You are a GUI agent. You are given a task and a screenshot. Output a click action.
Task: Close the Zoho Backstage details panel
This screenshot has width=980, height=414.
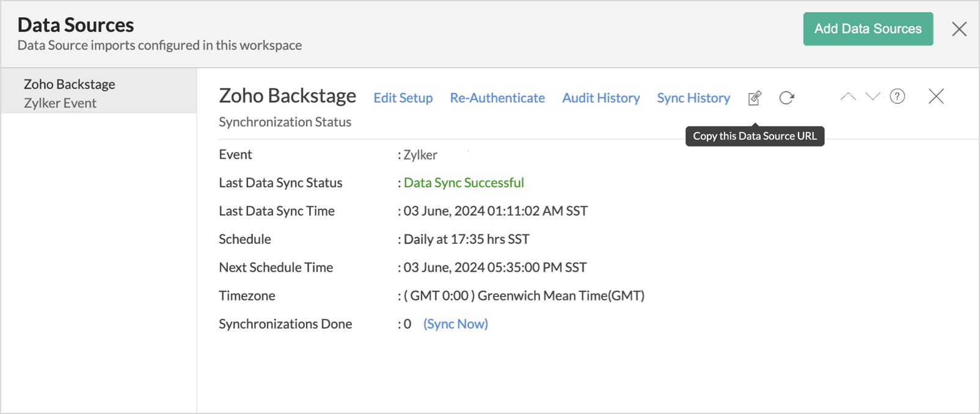click(936, 96)
